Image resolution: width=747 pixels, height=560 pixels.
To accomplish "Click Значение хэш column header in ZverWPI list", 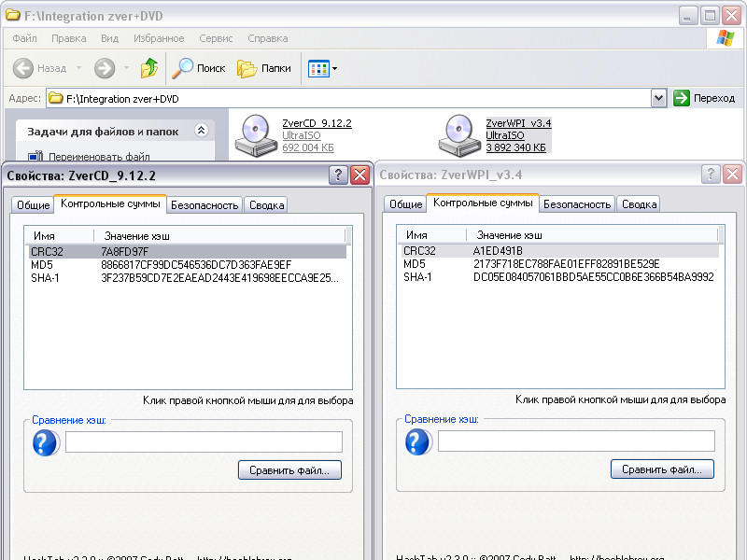I will click(593, 235).
